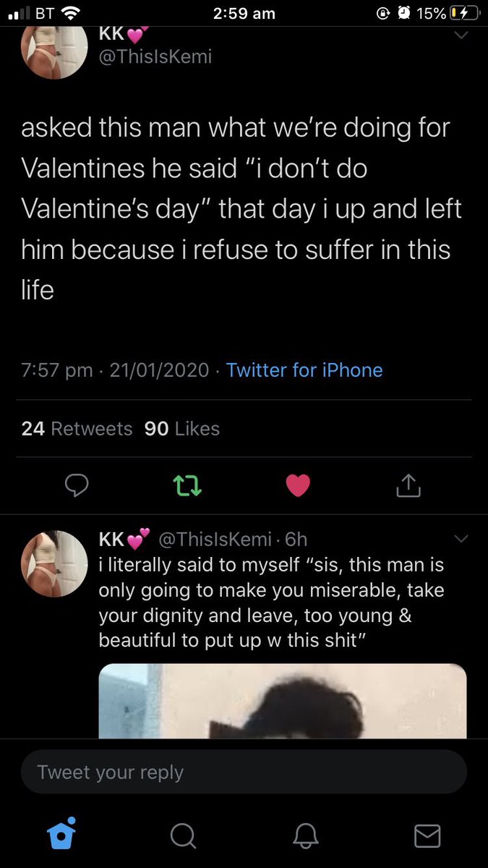
Task: Open the Twitter for iPhone link
Action: coord(304,370)
